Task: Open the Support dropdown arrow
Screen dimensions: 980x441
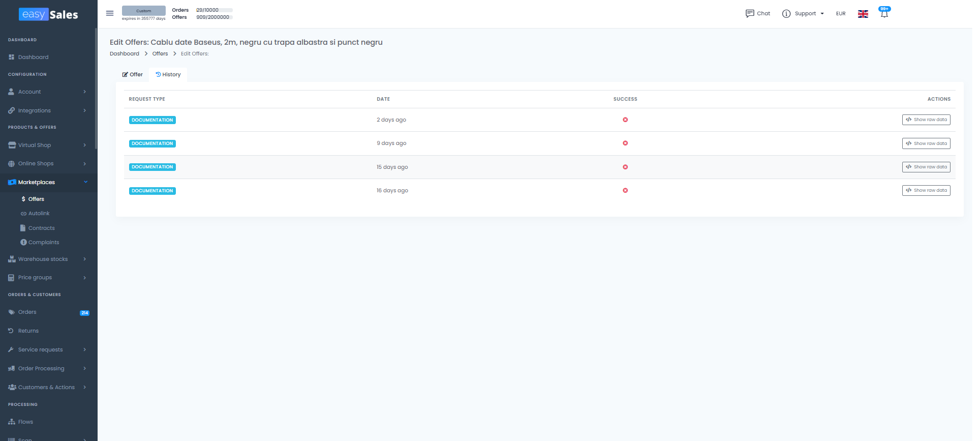Action: tap(822, 14)
